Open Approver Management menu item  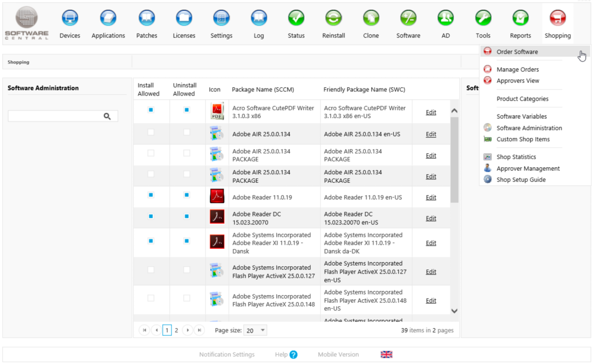(528, 168)
